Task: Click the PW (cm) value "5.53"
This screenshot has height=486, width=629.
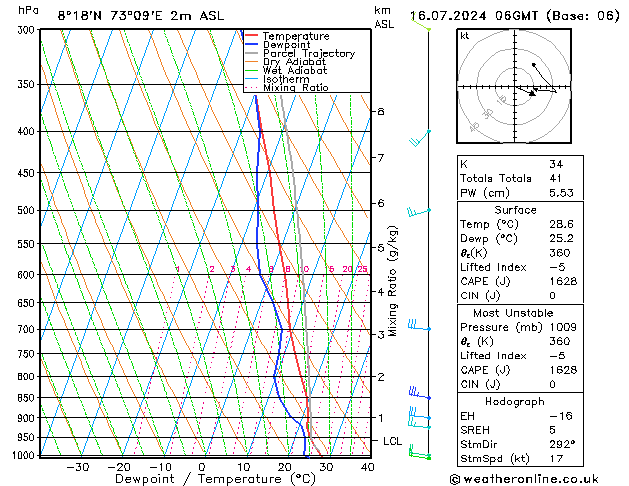Action: pyautogui.click(x=561, y=193)
